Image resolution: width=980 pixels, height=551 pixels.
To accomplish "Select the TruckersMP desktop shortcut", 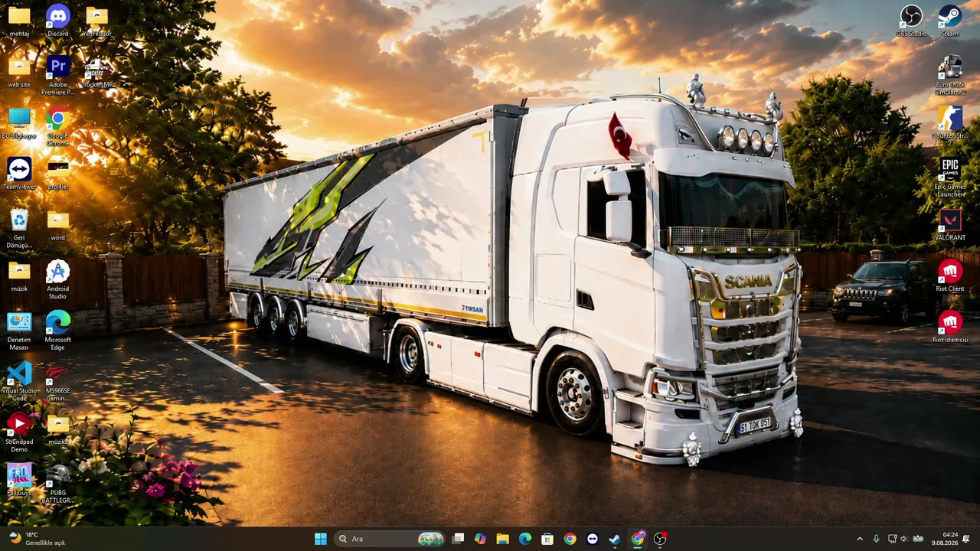I will (97, 72).
